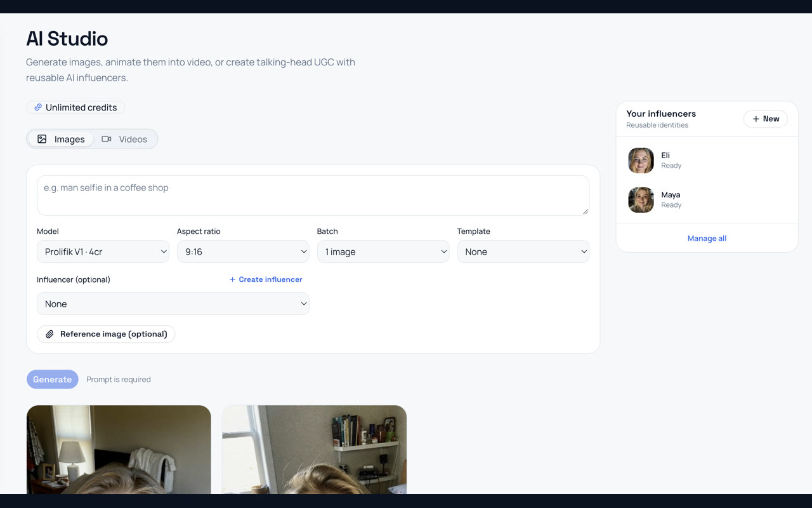Click Eli's avatar picture
This screenshot has height=508, width=812.
point(641,161)
